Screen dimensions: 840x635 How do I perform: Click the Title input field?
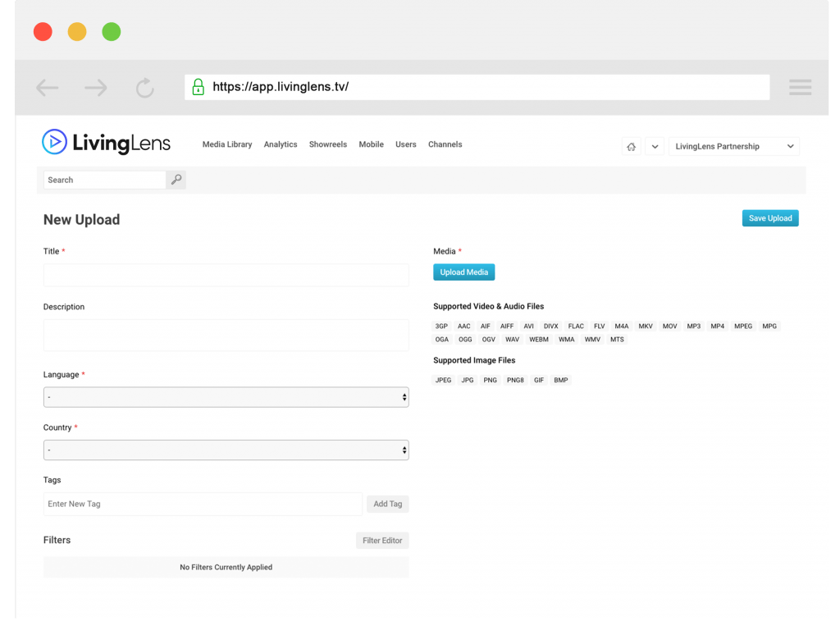click(x=226, y=275)
